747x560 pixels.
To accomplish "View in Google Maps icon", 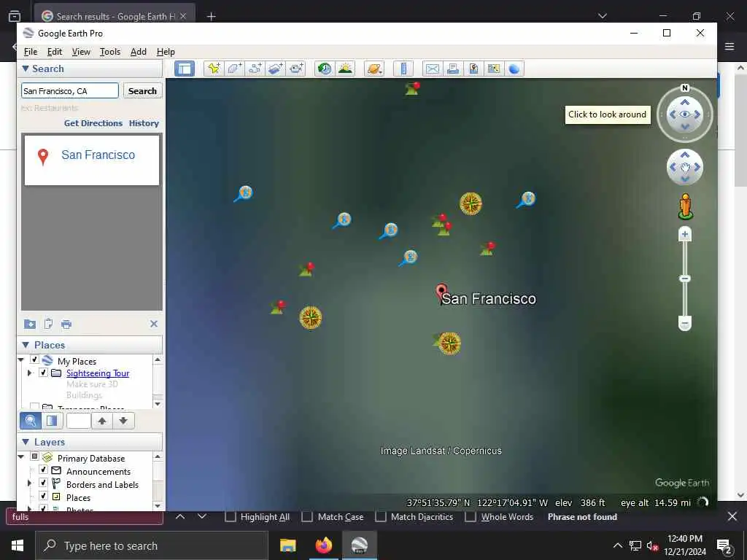I will (494, 69).
